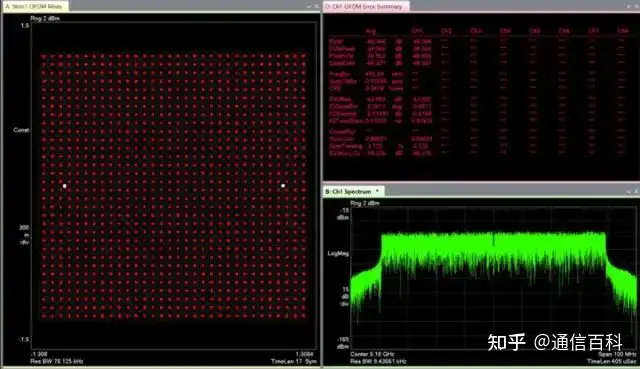
Task: Close the Ch1 Spectrum trace panel
Action: tap(636, 191)
